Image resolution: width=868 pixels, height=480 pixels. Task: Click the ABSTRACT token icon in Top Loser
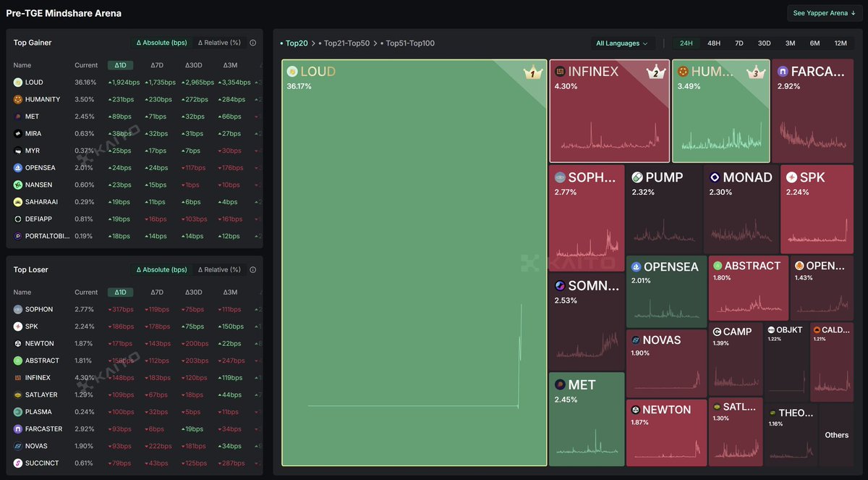coord(17,361)
